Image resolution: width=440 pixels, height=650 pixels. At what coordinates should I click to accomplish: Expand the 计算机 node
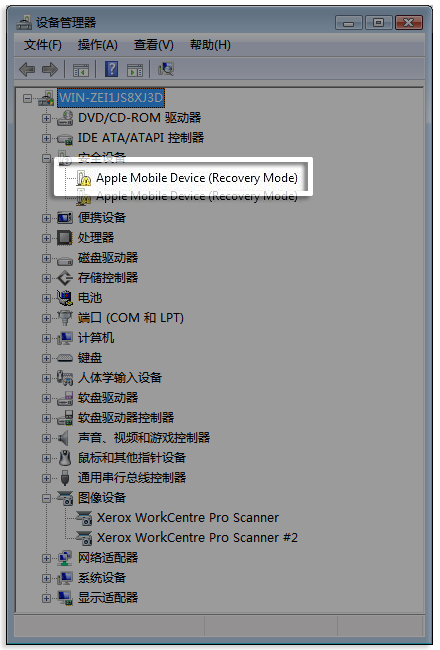(x=46, y=338)
